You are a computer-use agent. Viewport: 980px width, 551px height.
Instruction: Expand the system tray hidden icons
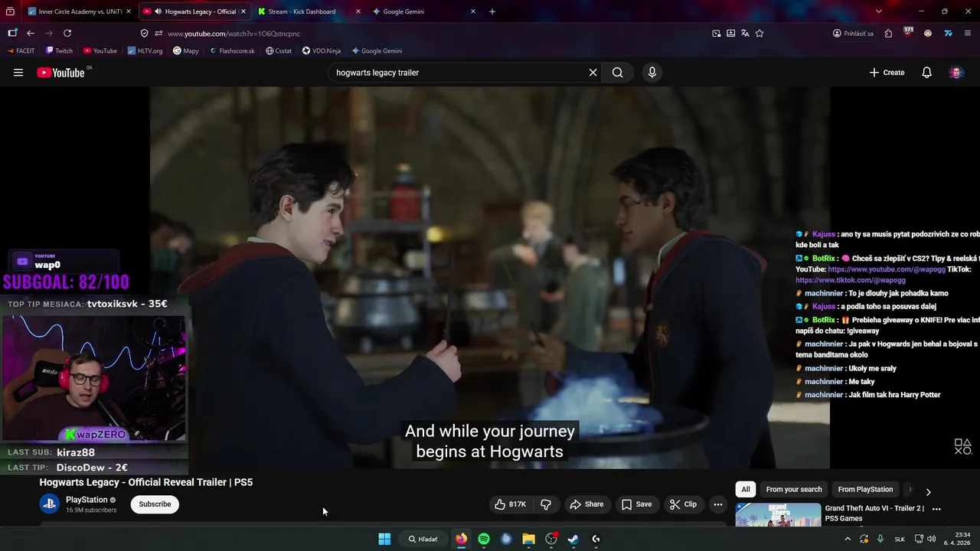coord(848,539)
